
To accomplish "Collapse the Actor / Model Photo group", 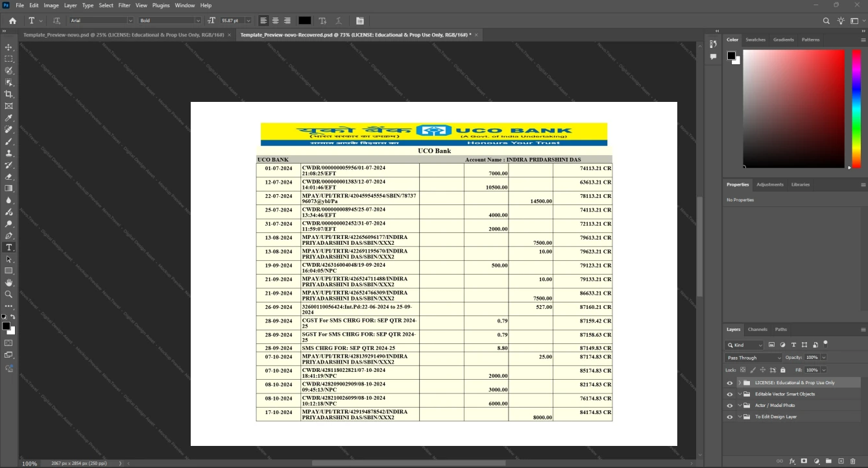I will [x=740, y=405].
